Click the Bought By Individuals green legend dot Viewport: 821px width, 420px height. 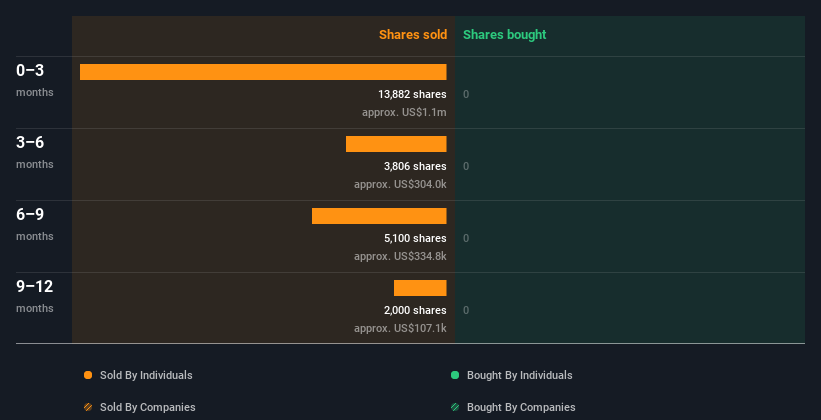click(455, 375)
